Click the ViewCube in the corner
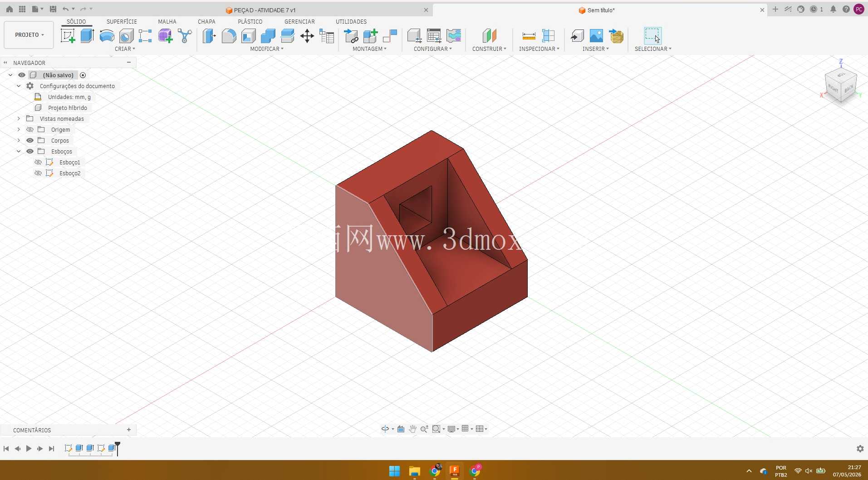Image resolution: width=868 pixels, height=480 pixels. click(x=840, y=85)
